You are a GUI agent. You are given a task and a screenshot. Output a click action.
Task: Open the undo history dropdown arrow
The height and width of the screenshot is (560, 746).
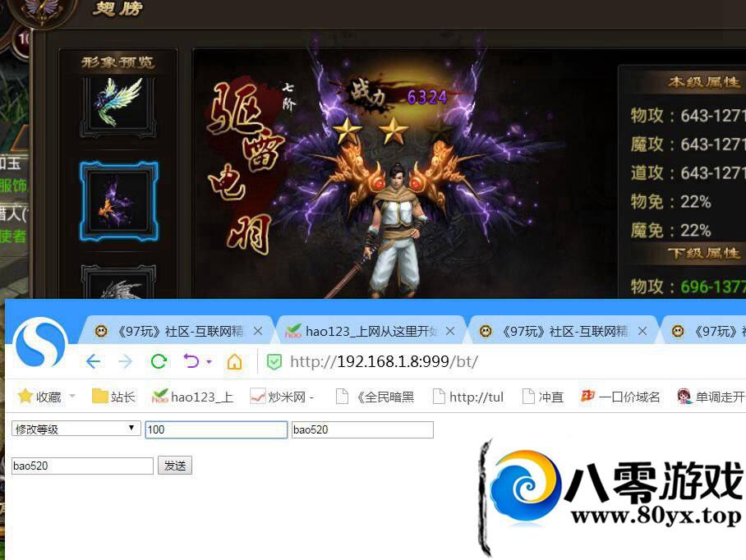pyautogui.click(x=209, y=362)
